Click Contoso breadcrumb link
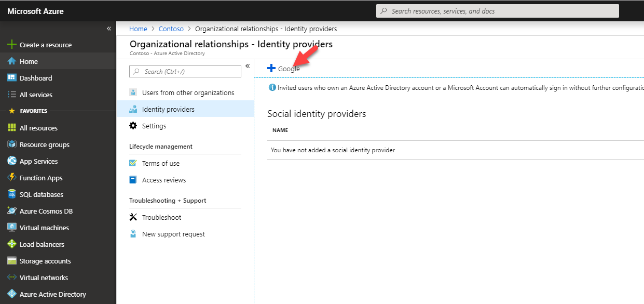 171,29
